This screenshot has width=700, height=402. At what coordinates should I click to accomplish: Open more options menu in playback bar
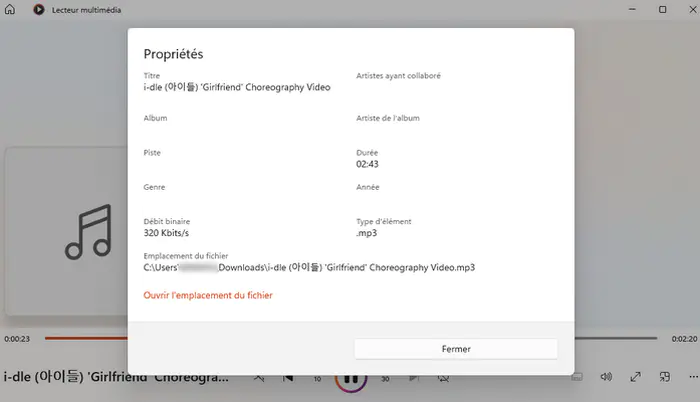[690, 377]
